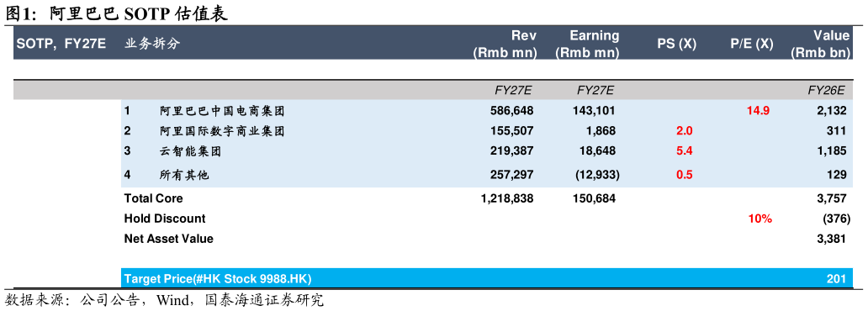Select the Total Core row label
The width and height of the screenshot is (868, 311).
[x=153, y=198]
